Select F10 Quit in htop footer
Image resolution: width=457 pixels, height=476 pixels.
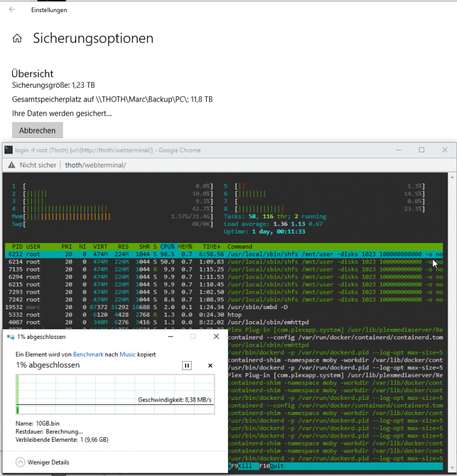pyautogui.click(x=272, y=466)
